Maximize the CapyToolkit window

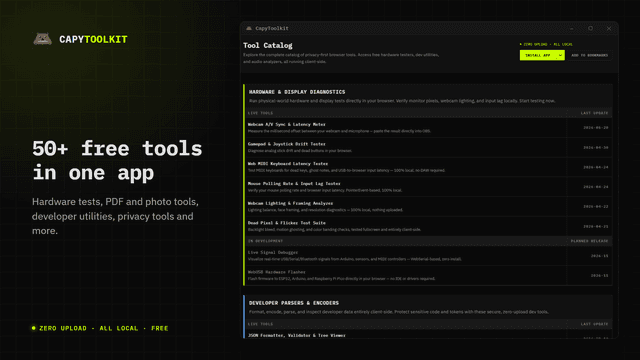[591, 29]
